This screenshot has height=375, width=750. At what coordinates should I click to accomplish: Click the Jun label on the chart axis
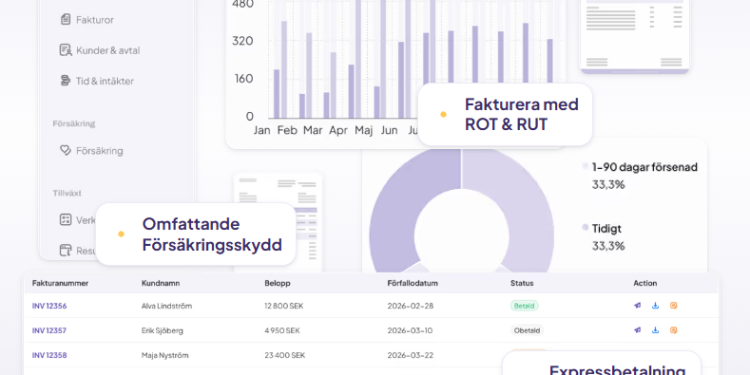pyautogui.click(x=389, y=130)
